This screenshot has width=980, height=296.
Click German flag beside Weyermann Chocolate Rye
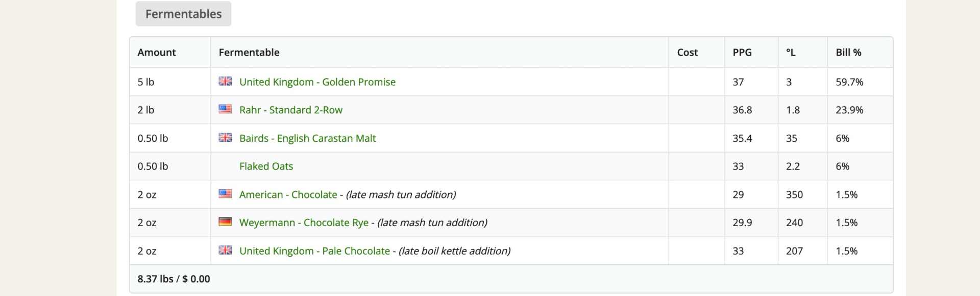(x=225, y=222)
